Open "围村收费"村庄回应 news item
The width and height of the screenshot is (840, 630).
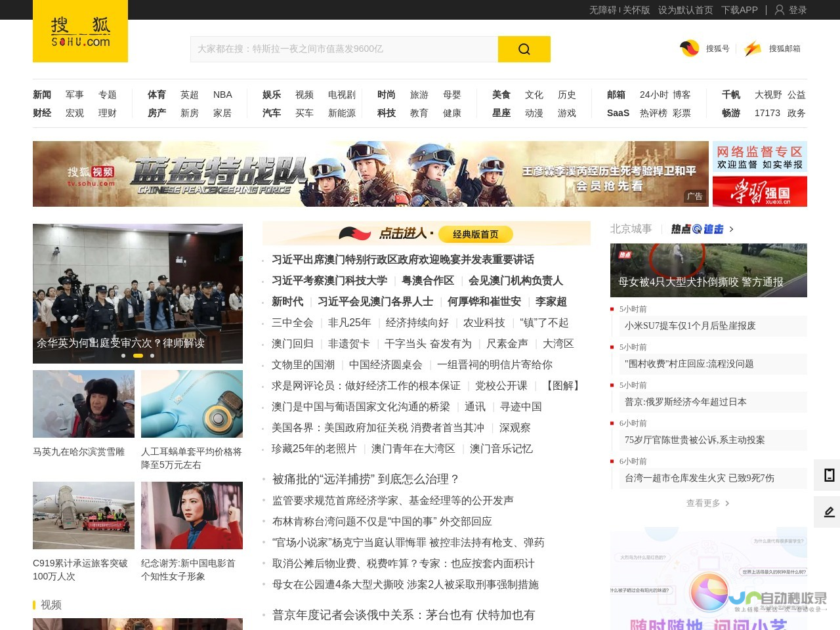689,364
